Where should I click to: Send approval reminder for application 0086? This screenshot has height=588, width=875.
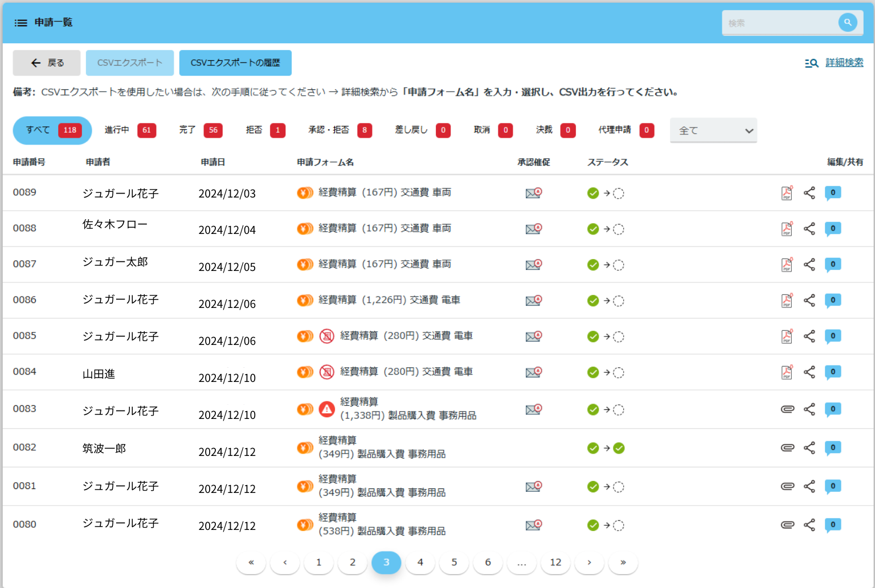tap(534, 301)
